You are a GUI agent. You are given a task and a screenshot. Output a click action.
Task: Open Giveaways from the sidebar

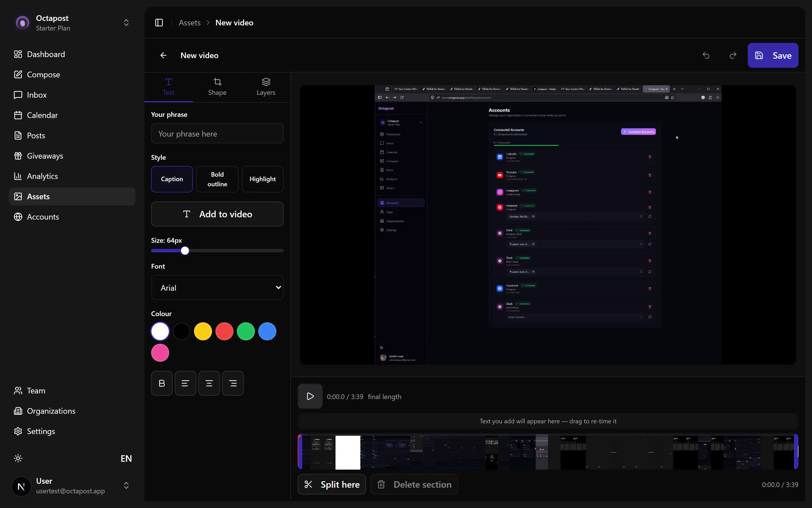click(72, 156)
